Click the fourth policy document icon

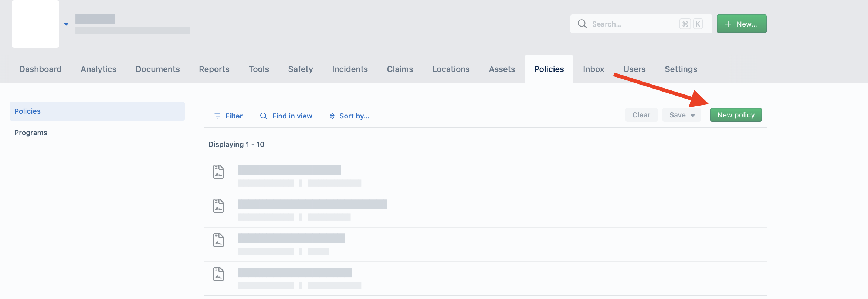[218, 274]
